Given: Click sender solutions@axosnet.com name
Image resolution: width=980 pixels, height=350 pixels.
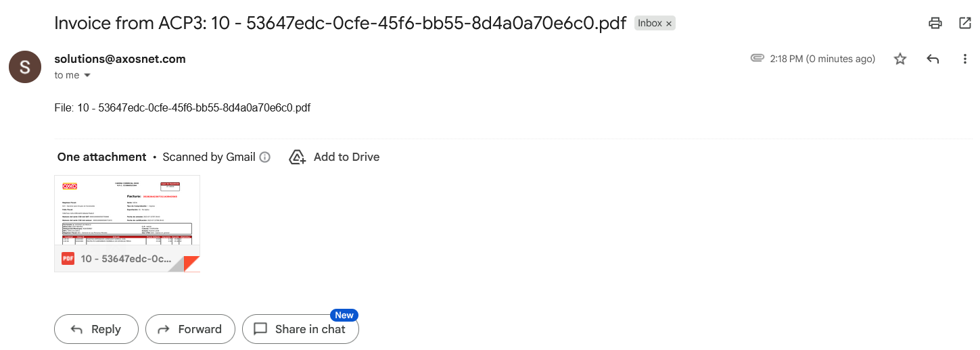Looking at the screenshot, I should (120, 59).
